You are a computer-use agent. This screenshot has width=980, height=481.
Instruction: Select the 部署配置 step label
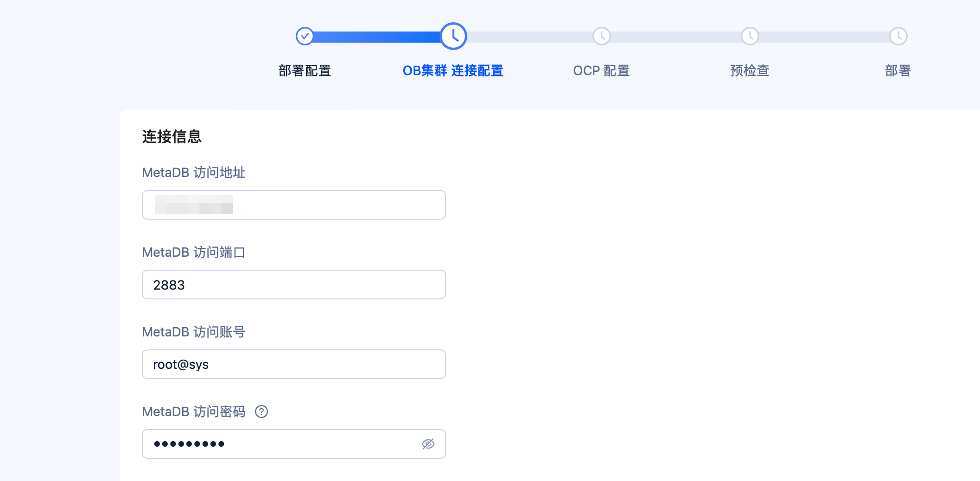click(x=305, y=70)
